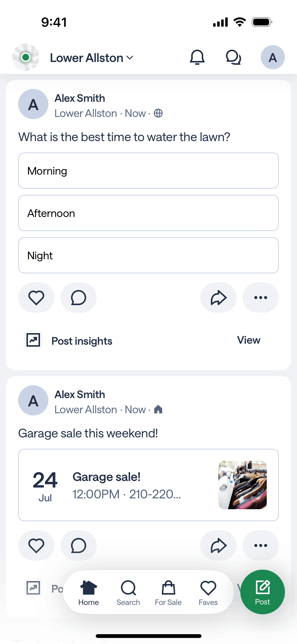This screenshot has height=644, width=297.
Task: Expand the Lower Allston neighborhood dropdown
Action: (x=92, y=58)
